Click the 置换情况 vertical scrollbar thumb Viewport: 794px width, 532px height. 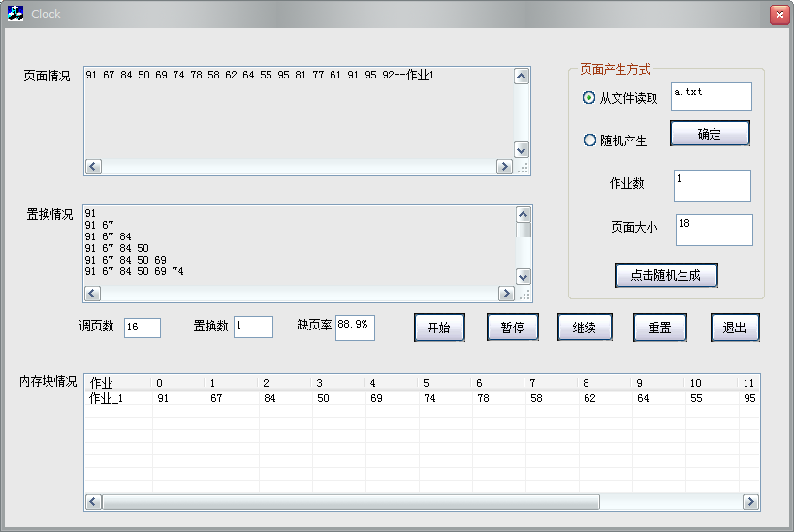[x=524, y=230]
